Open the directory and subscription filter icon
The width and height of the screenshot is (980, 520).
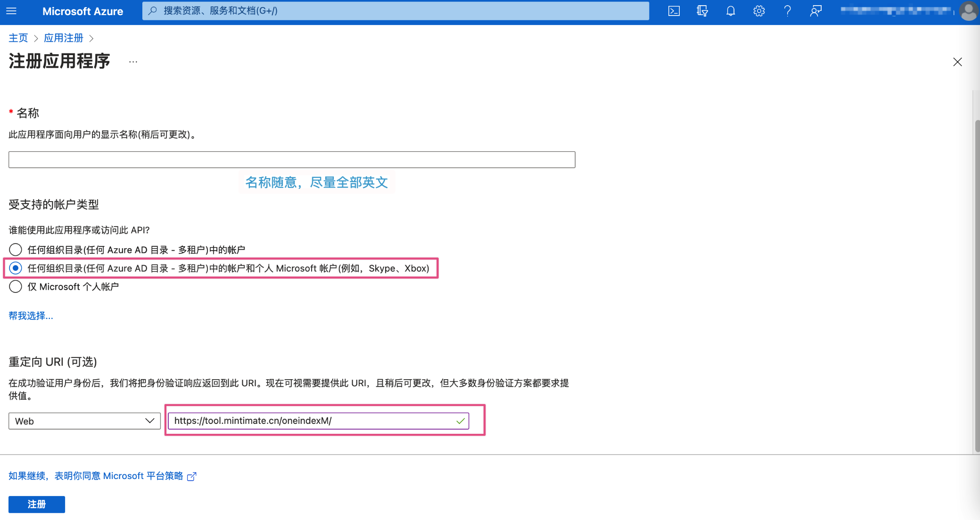click(702, 11)
